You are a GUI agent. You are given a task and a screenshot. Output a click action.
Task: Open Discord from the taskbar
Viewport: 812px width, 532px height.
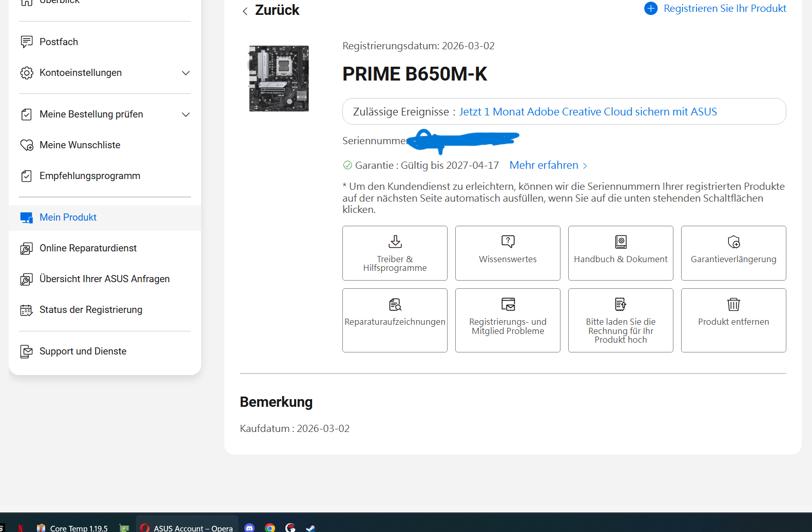249,528
